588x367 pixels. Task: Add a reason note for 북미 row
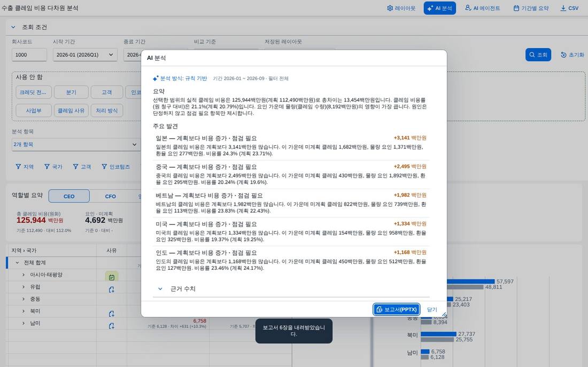(x=111, y=314)
